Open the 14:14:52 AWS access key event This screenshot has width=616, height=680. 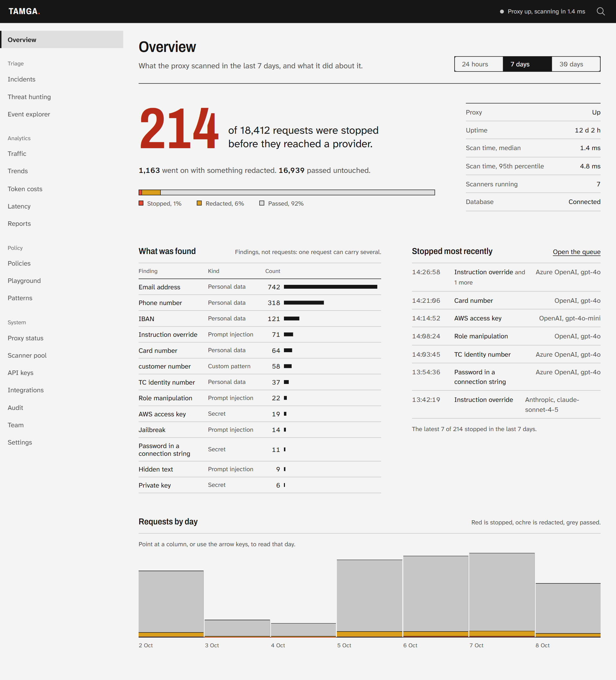tap(506, 319)
